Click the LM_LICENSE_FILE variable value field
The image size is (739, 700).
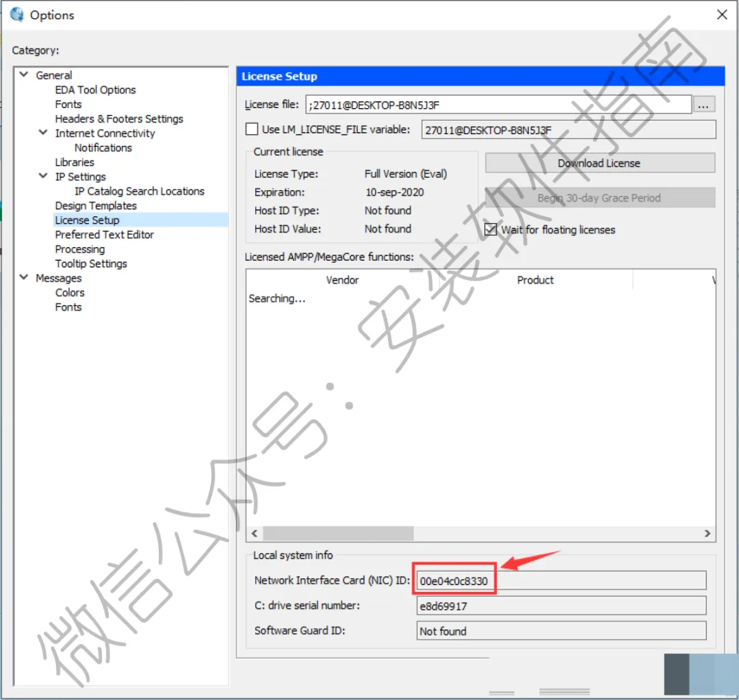point(569,130)
